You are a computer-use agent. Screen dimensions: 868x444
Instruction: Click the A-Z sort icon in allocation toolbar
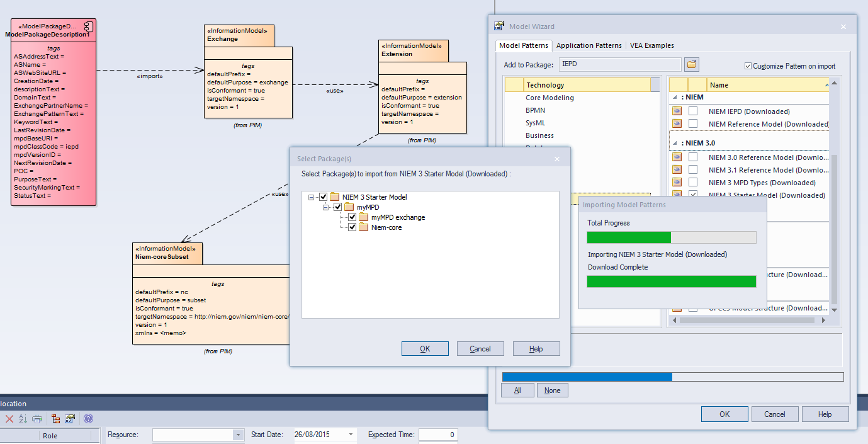(23, 419)
